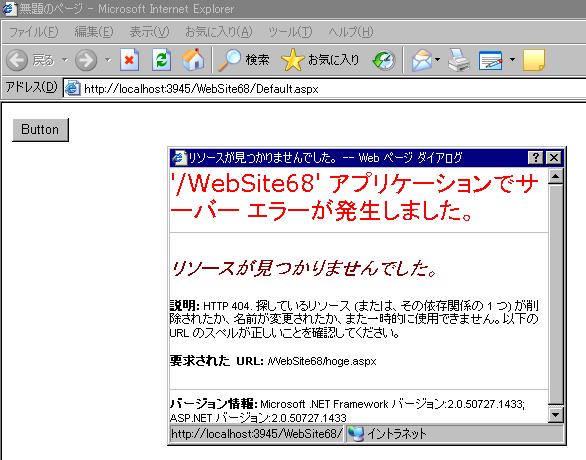Click the Mail envelope icon
Image resolution: width=586 pixels, height=460 pixels.
click(x=422, y=60)
